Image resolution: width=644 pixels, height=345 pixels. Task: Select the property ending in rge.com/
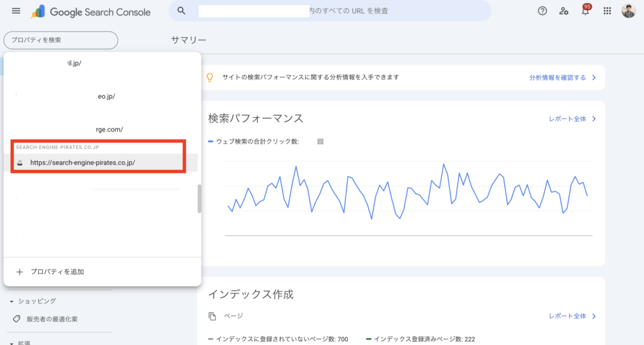tap(105, 129)
